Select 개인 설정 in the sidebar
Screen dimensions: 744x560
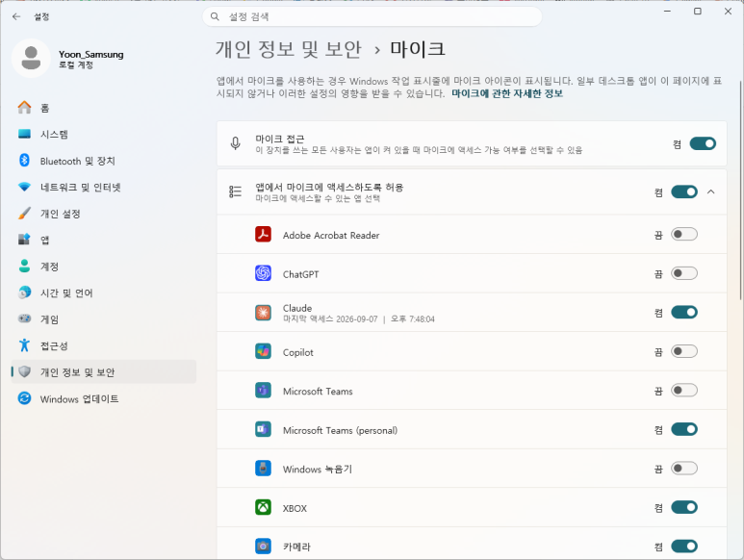(x=103, y=214)
